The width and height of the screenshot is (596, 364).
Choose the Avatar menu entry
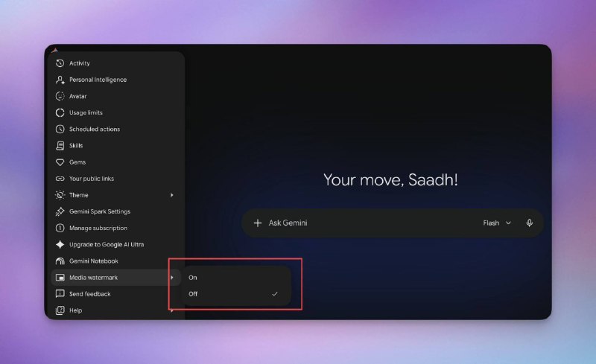(x=115, y=96)
